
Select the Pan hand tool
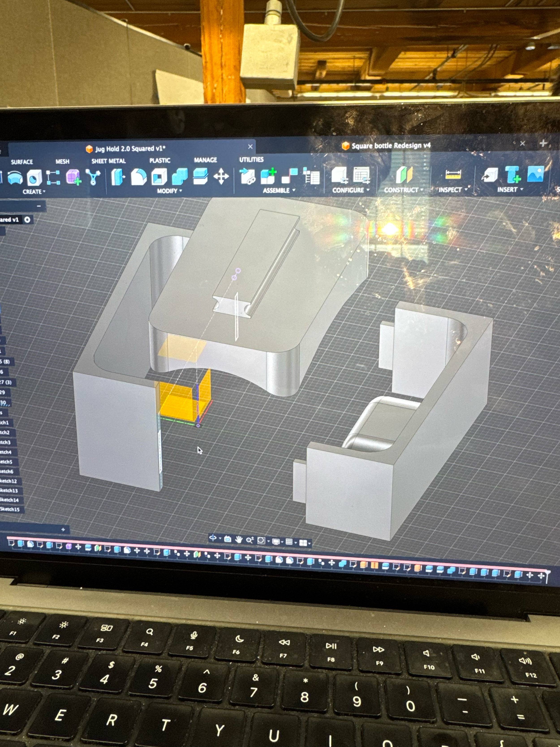[x=239, y=539]
